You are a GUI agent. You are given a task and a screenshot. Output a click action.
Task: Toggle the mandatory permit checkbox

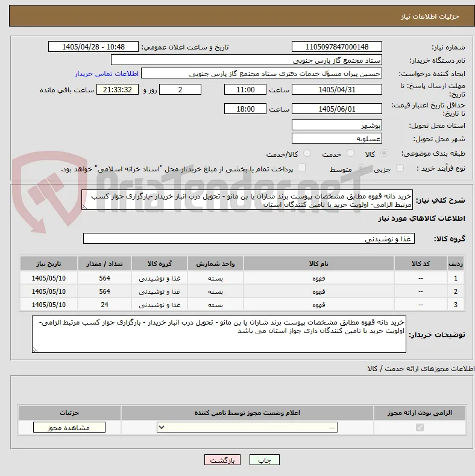(x=420, y=427)
